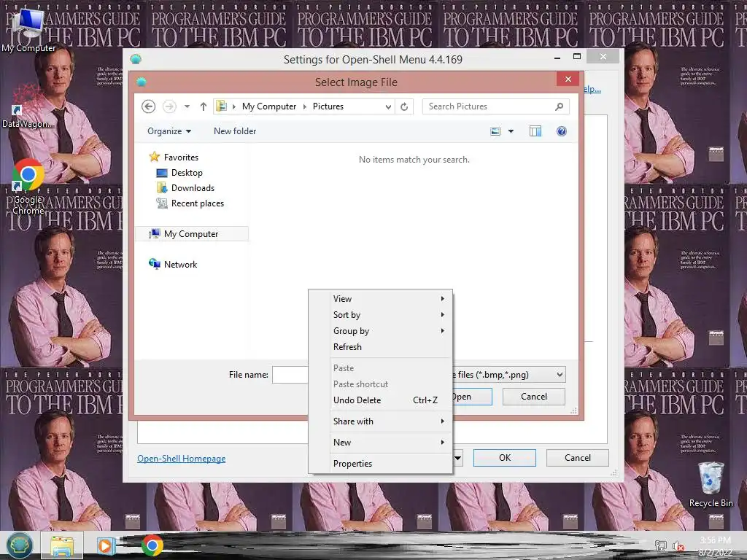Click the search magnifier in Search Pictures

click(560, 106)
